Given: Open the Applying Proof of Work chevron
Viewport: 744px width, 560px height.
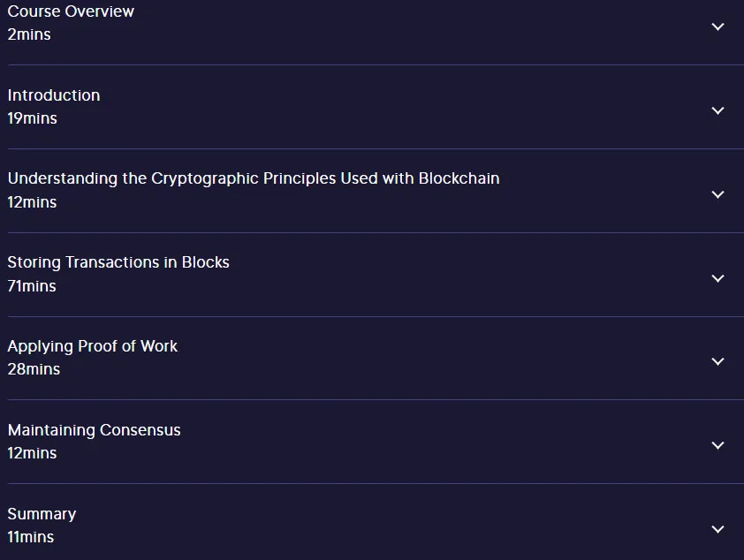Looking at the screenshot, I should coord(717,361).
